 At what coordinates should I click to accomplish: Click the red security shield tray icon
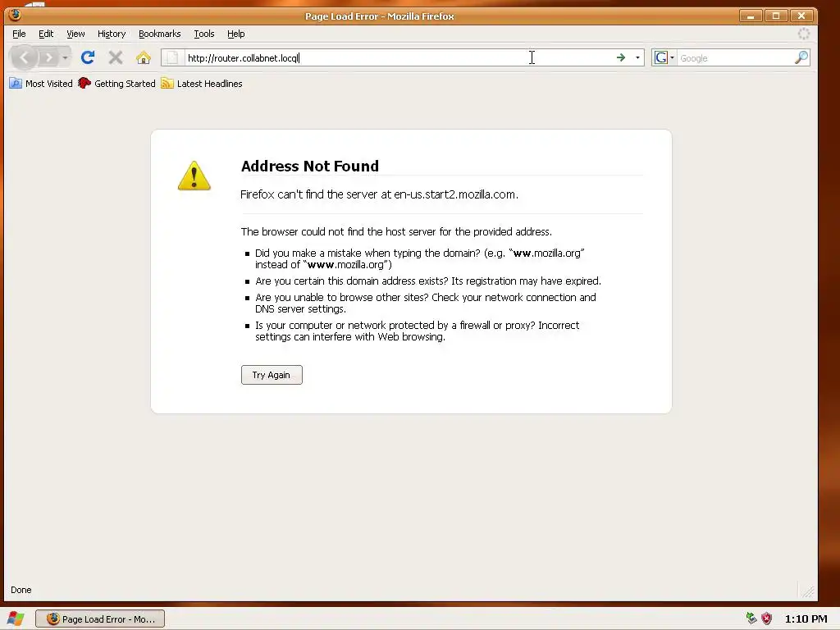tap(767, 619)
